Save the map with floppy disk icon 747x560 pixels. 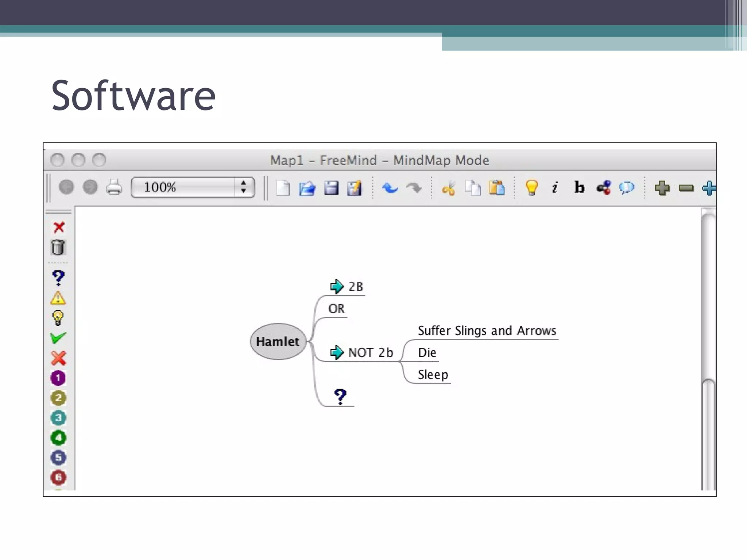(x=331, y=188)
